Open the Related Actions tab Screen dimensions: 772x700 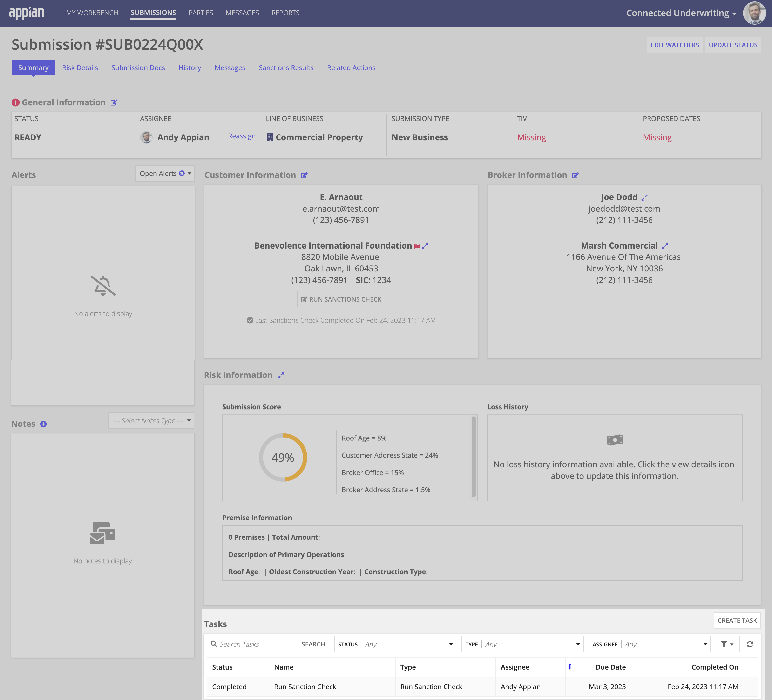tap(351, 68)
